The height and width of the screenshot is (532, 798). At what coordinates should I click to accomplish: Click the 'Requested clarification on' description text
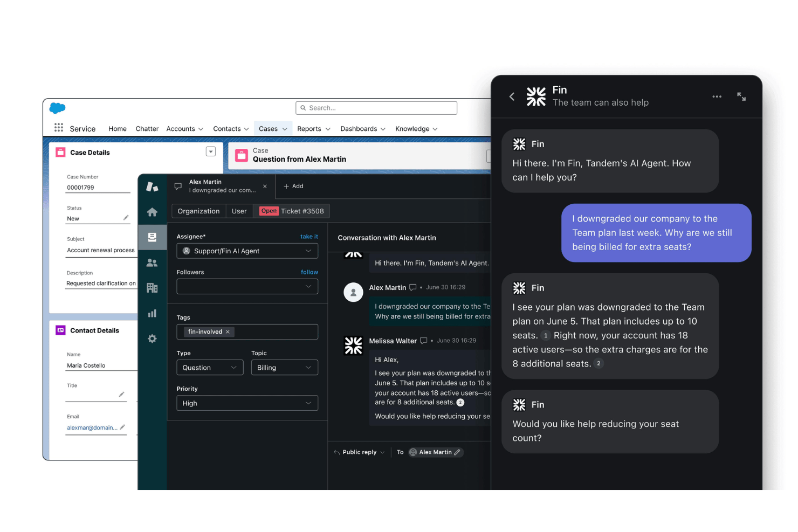(101, 284)
